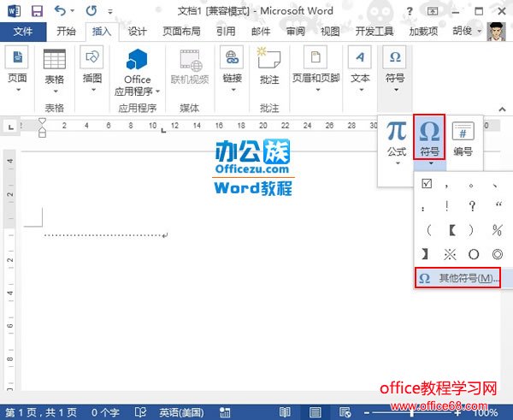Viewport: 513px width, 420px height.
Task: Open the 页面 (Pages) ribbon button
Action: pyautogui.click(x=17, y=69)
